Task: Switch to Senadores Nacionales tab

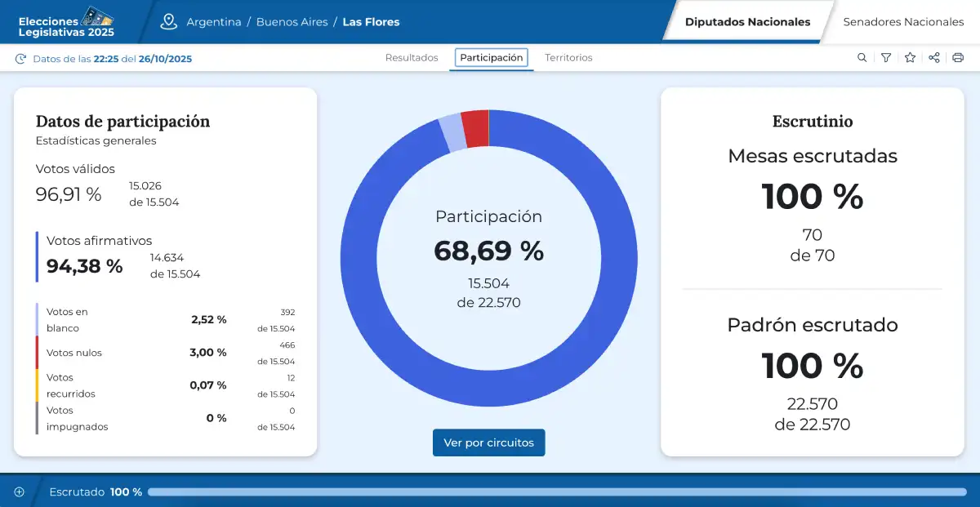Action: click(903, 22)
